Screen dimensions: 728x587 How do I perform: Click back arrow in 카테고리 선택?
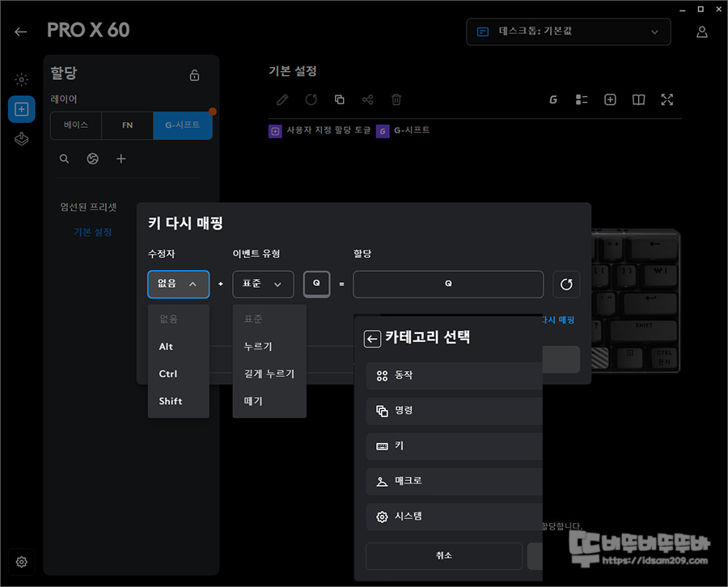coord(372,339)
